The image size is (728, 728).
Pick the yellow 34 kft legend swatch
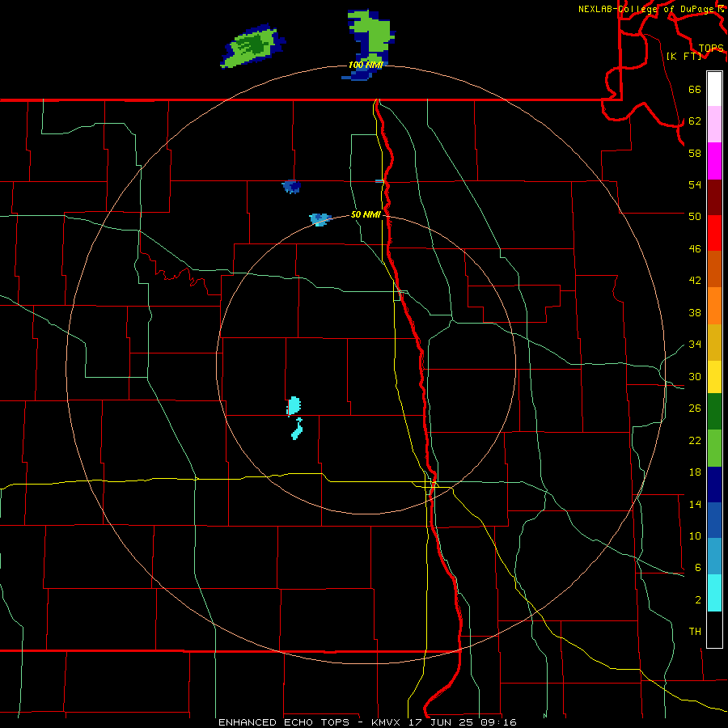(x=714, y=377)
